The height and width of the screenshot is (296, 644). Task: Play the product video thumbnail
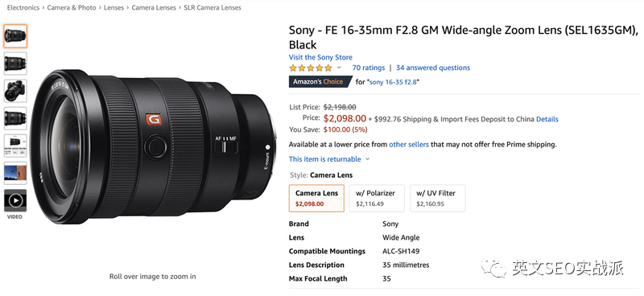[15, 200]
